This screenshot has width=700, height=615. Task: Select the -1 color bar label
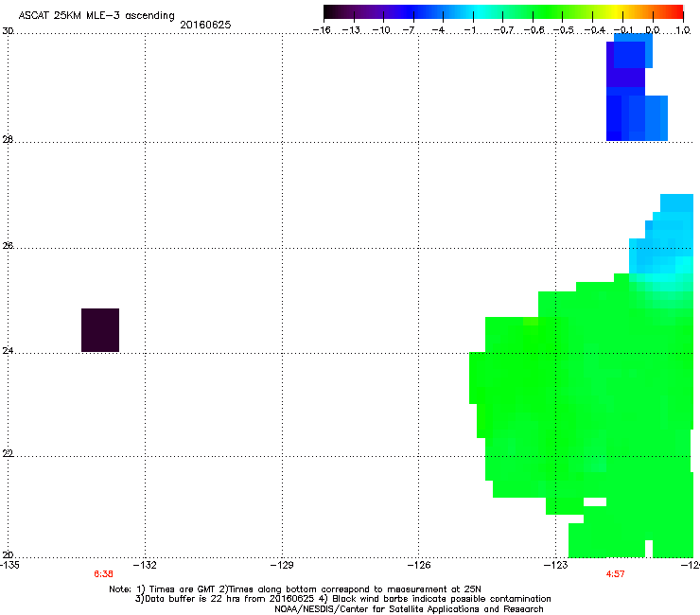[x=469, y=30]
